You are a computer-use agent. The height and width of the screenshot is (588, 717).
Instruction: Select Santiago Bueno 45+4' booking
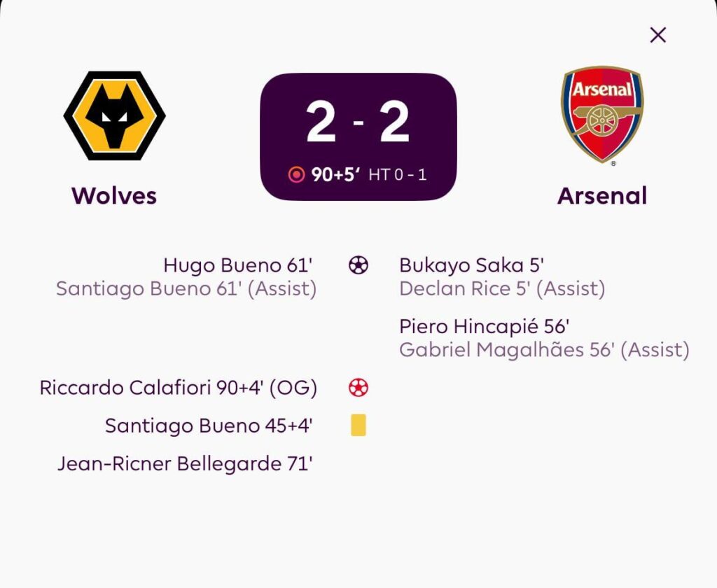click(209, 426)
